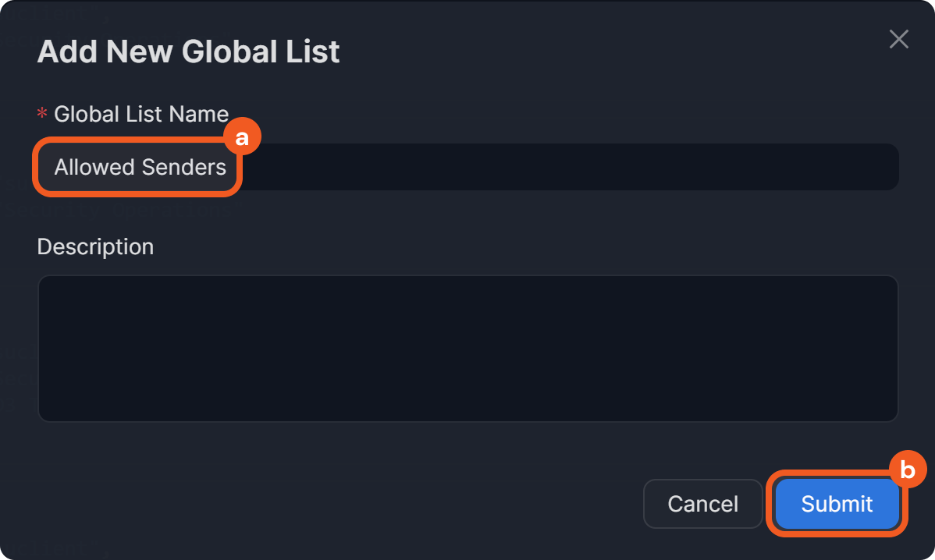
Task: Click inside the Description text area
Action: [x=467, y=347]
